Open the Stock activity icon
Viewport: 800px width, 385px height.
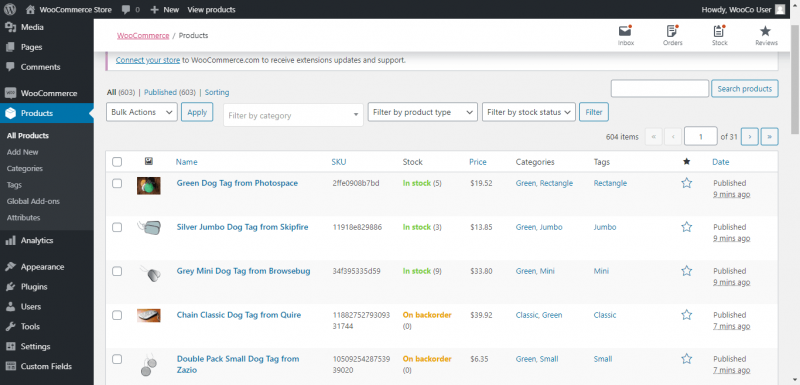pyautogui.click(x=719, y=31)
